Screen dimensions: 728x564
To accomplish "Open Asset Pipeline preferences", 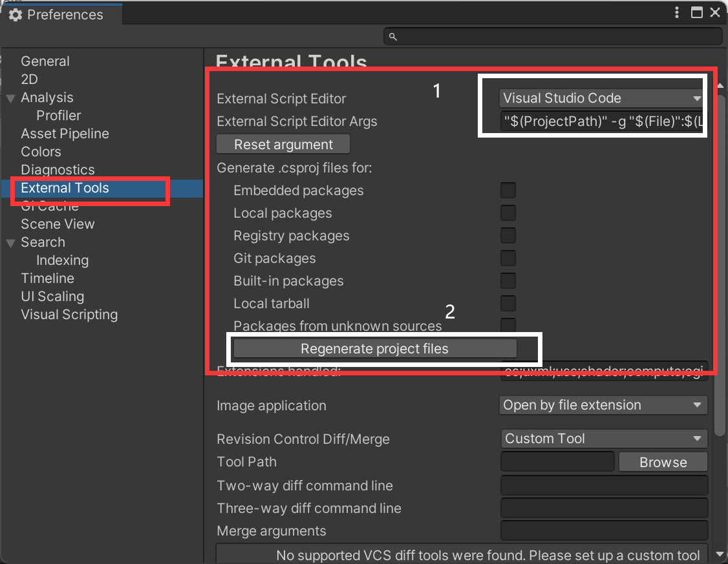I will click(65, 134).
